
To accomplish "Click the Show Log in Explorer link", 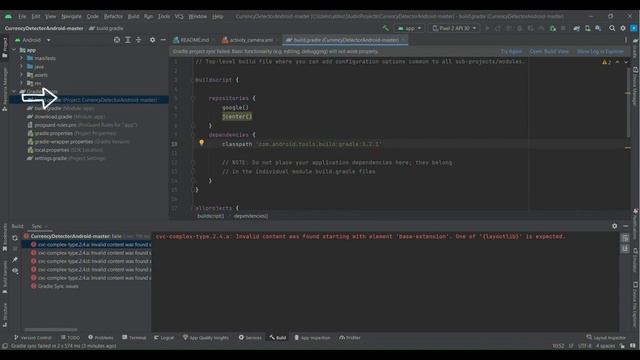I will click(x=600, y=51).
